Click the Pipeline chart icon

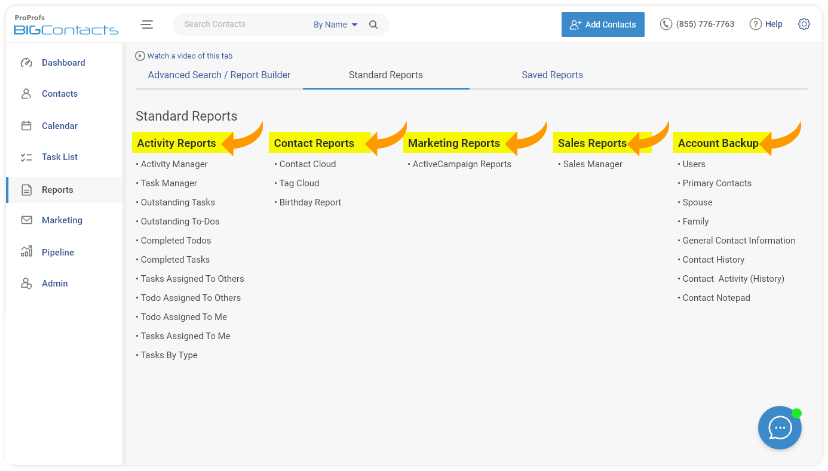(x=26, y=252)
